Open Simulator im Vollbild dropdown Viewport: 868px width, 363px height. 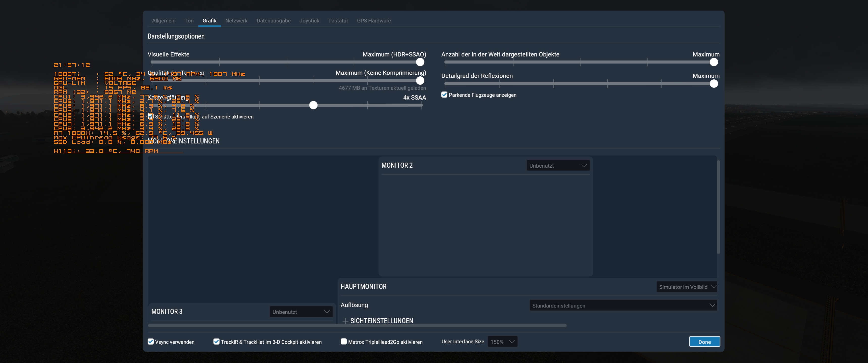click(x=686, y=287)
